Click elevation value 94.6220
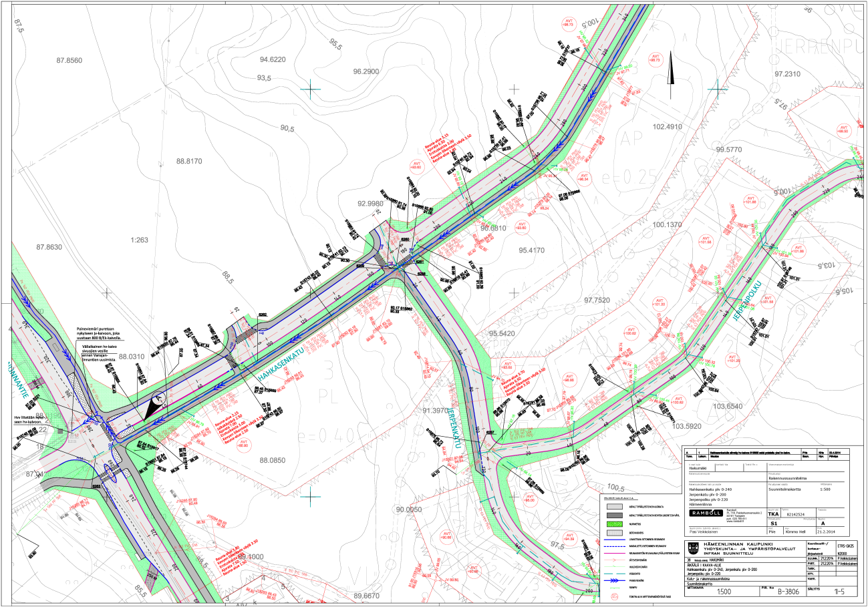This screenshot has width=868, height=607. pyautogui.click(x=273, y=59)
